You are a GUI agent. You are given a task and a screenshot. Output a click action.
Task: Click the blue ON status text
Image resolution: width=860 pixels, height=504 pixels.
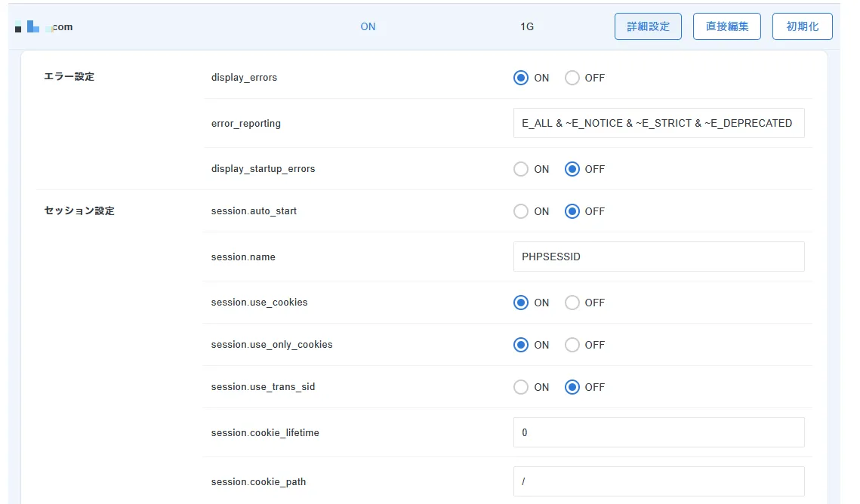(x=368, y=27)
